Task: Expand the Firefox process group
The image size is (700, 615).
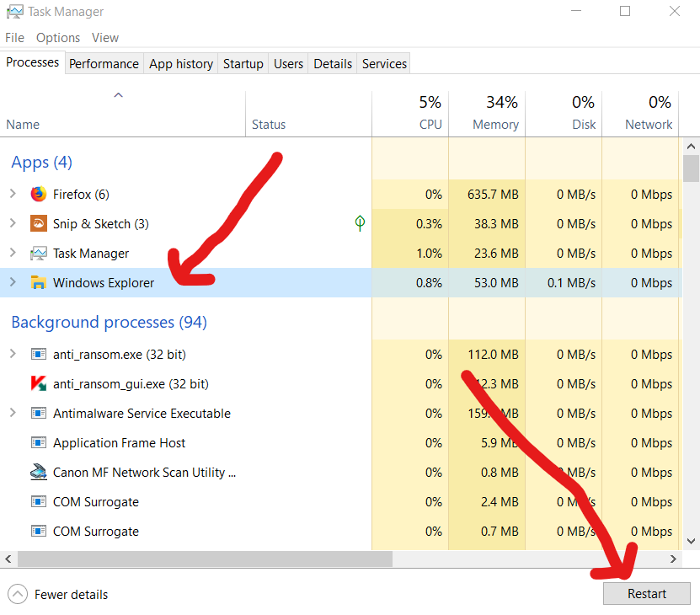Action: tap(13, 195)
